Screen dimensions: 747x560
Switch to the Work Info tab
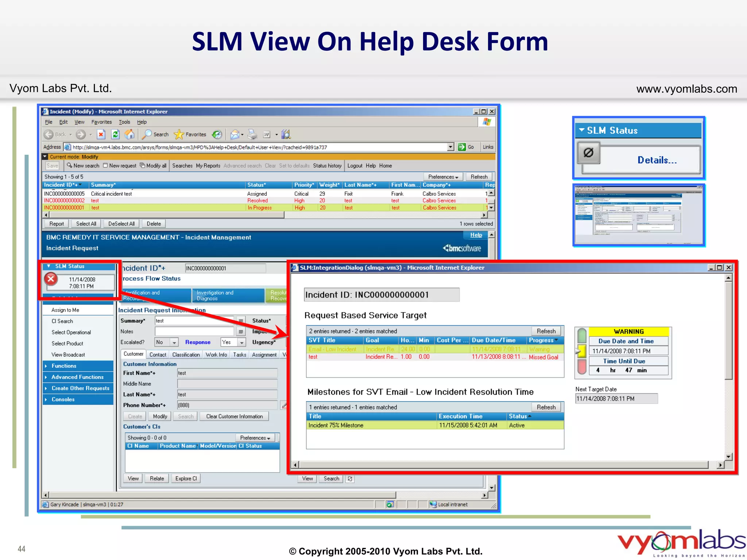click(216, 355)
